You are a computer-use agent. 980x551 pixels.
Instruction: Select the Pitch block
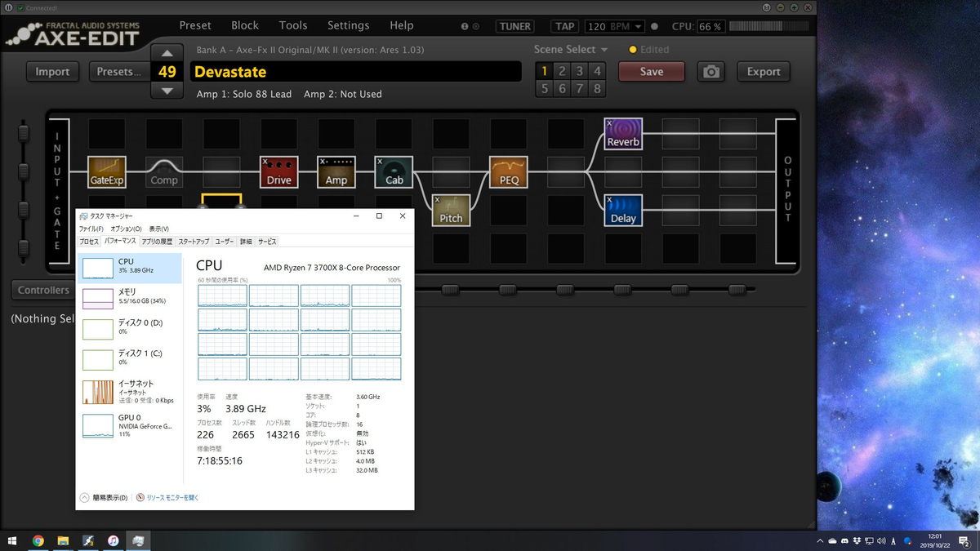pyautogui.click(x=451, y=211)
